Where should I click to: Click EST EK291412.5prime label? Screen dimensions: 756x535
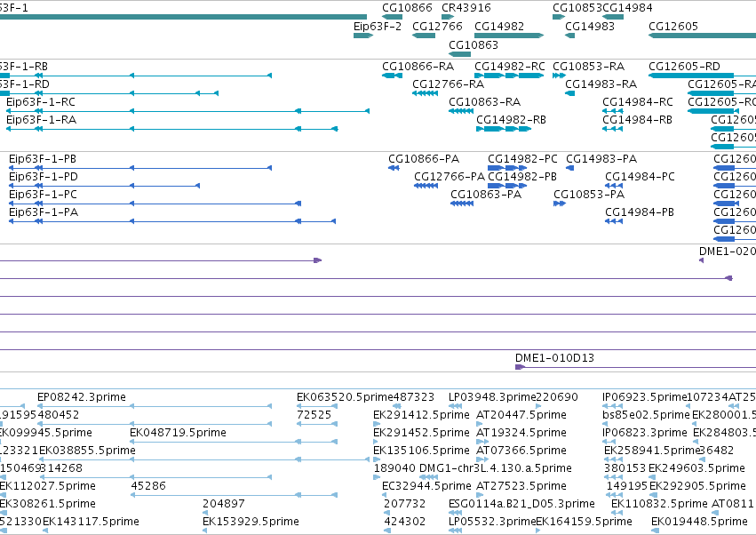pyautogui.click(x=421, y=415)
